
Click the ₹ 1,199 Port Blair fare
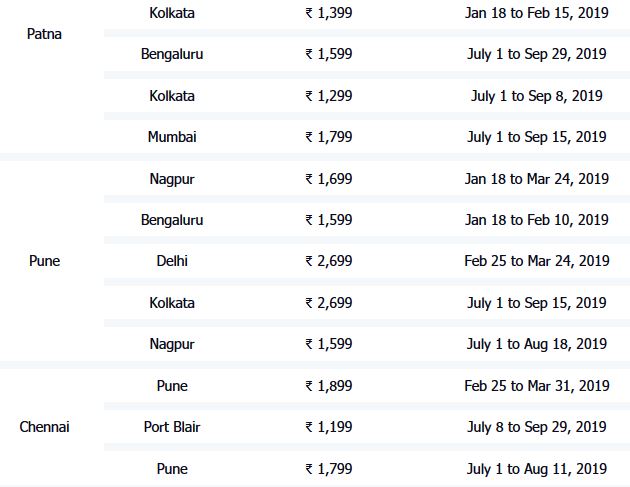click(x=329, y=427)
